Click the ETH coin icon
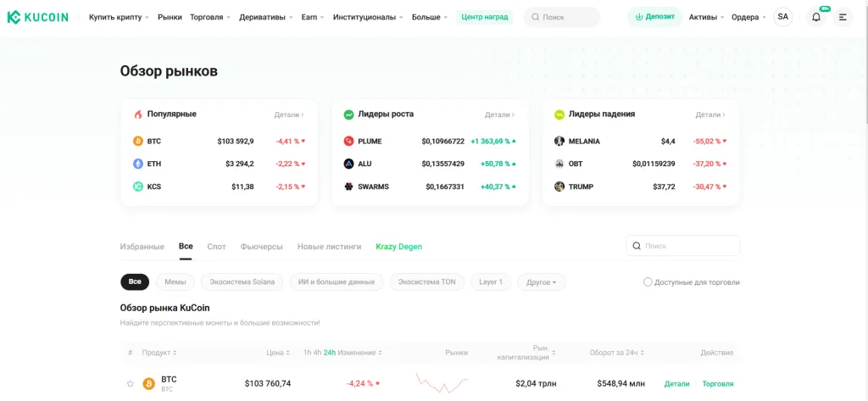Viewport: 868px width, 401px height. [138, 164]
